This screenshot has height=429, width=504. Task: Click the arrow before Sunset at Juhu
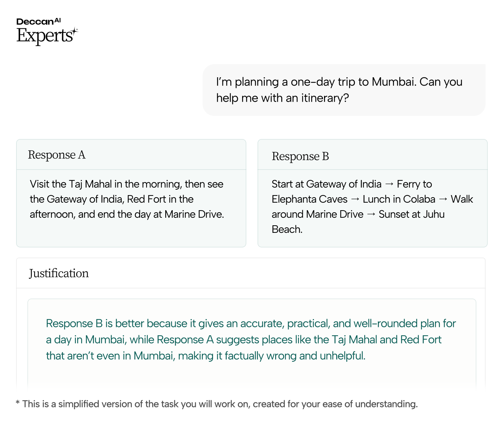tap(371, 214)
